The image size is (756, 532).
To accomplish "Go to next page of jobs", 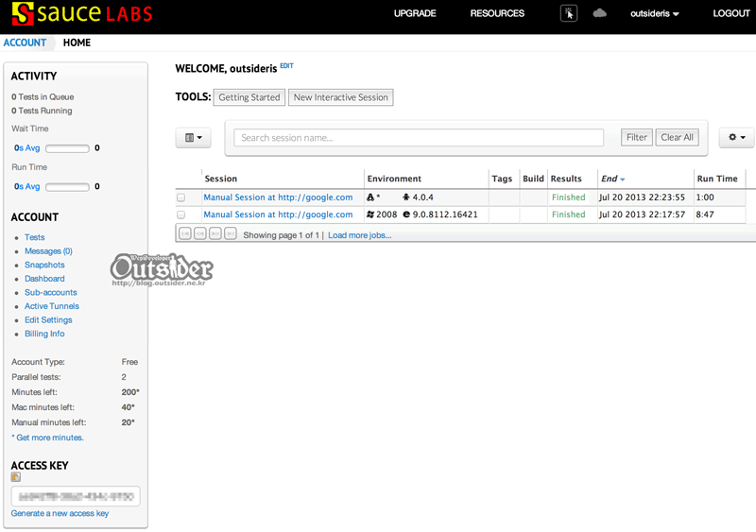I will (x=215, y=234).
